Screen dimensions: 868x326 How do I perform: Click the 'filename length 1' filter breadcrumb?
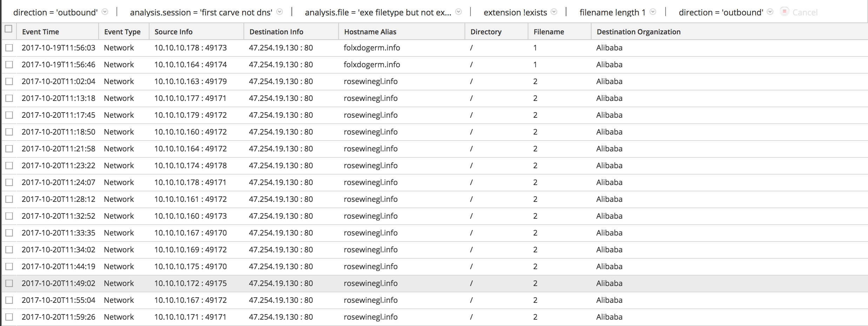(612, 13)
